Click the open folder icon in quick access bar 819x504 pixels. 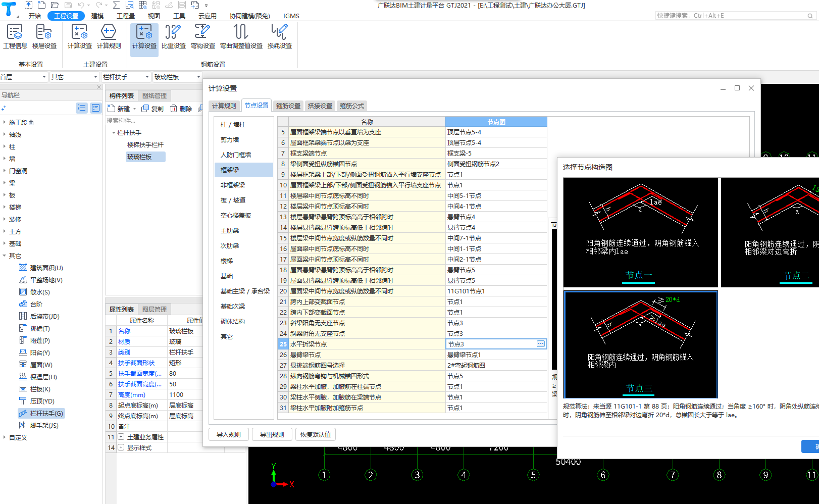click(x=55, y=5)
